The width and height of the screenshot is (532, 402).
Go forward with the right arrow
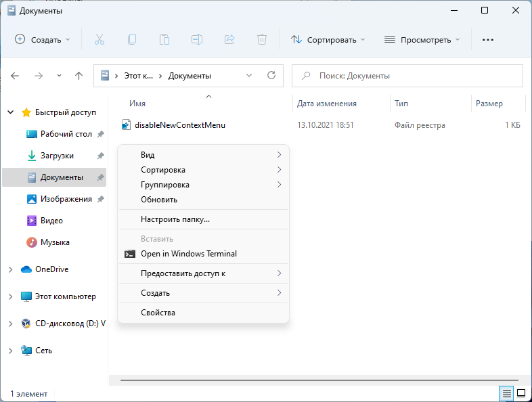pos(39,76)
